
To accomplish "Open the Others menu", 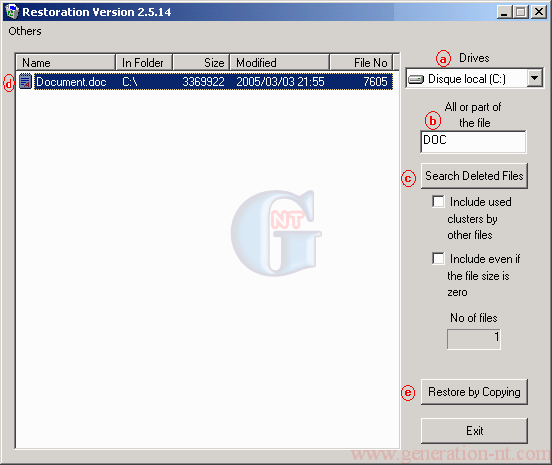I will pyautogui.click(x=25, y=31).
